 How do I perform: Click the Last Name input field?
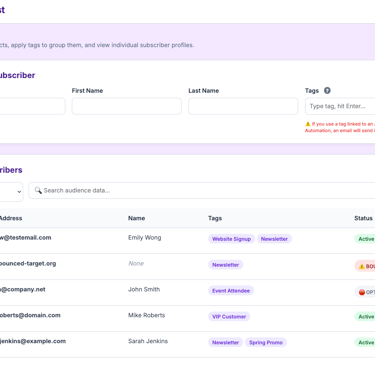[x=243, y=106]
